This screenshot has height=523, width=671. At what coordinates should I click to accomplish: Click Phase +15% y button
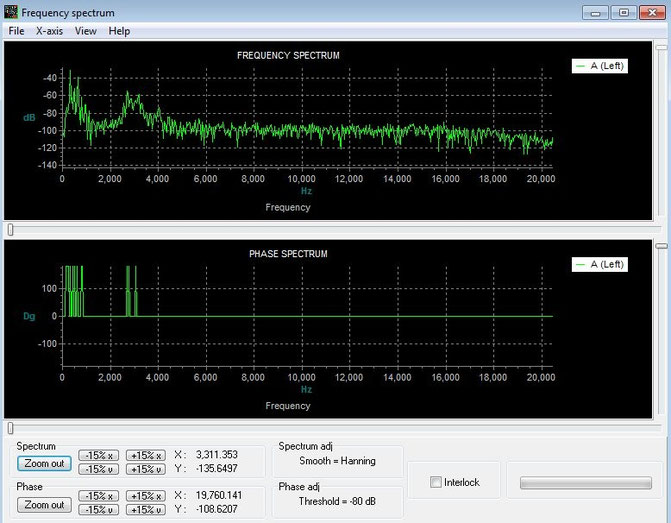click(x=146, y=510)
